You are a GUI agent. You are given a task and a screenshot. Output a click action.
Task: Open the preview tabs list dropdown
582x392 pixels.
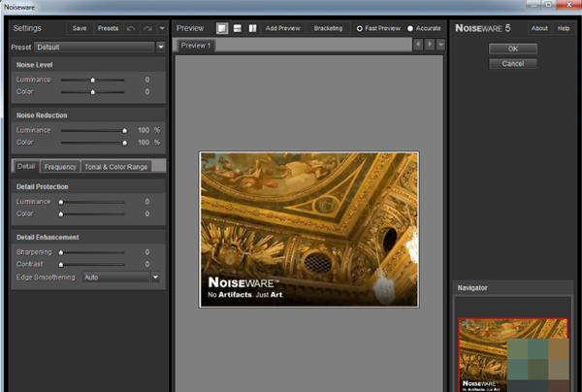(441, 45)
